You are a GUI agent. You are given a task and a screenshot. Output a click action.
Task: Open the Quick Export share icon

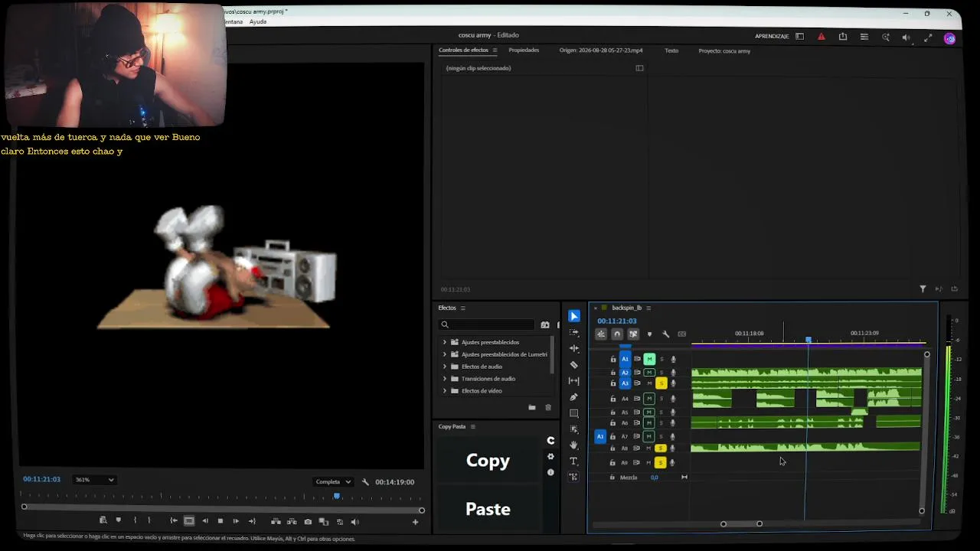pyautogui.click(x=843, y=37)
